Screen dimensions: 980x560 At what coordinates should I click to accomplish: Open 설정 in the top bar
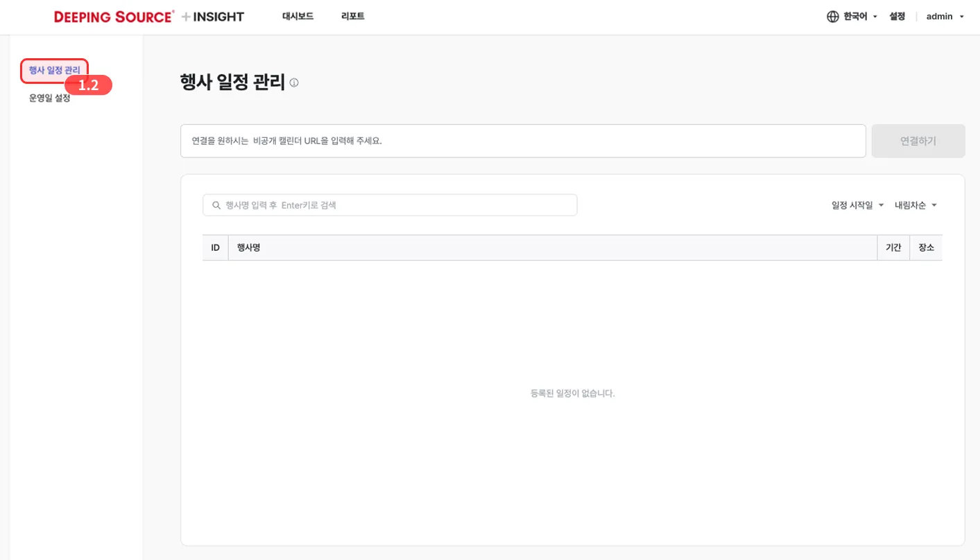897,17
